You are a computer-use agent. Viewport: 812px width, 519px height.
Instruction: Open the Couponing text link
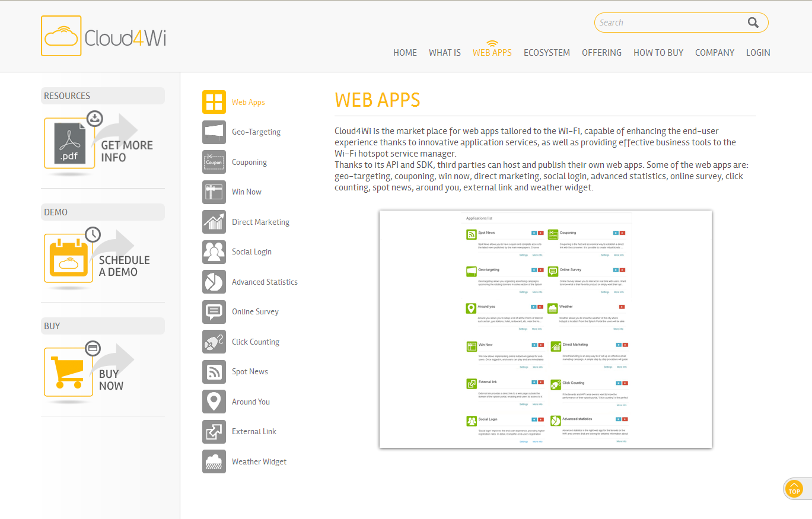point(250,162)
